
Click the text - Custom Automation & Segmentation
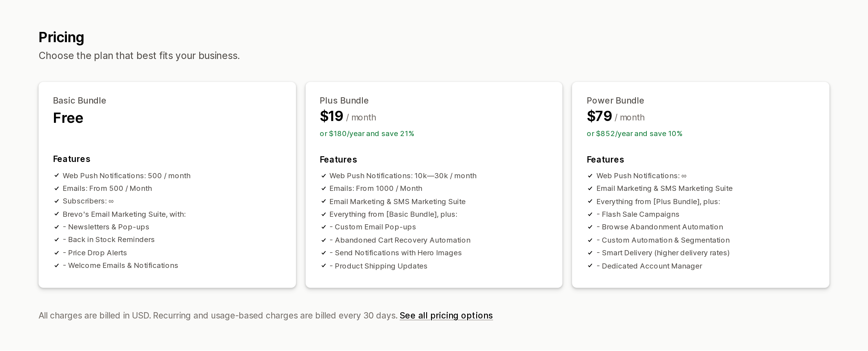[x=663, y=240]
